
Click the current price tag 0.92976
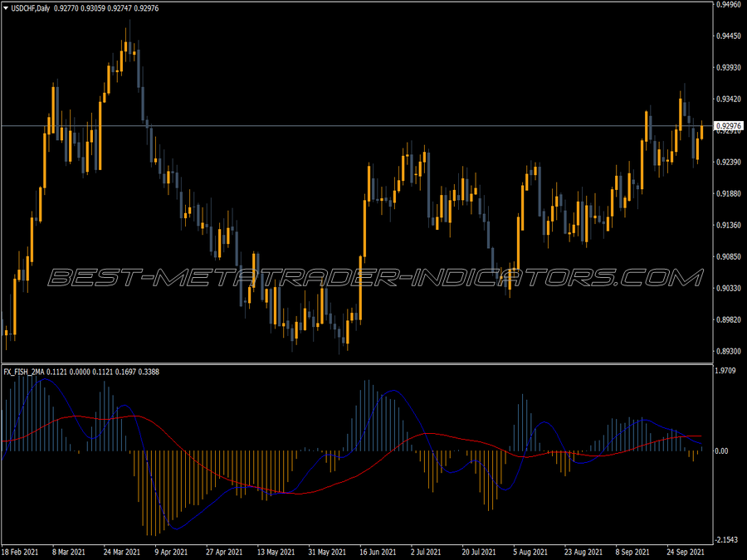728,126
